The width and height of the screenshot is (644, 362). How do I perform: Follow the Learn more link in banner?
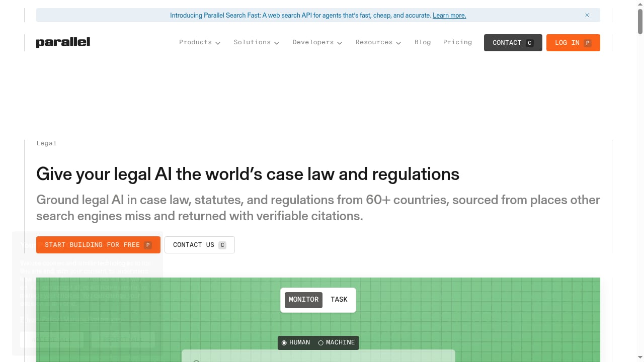[449, 16]
